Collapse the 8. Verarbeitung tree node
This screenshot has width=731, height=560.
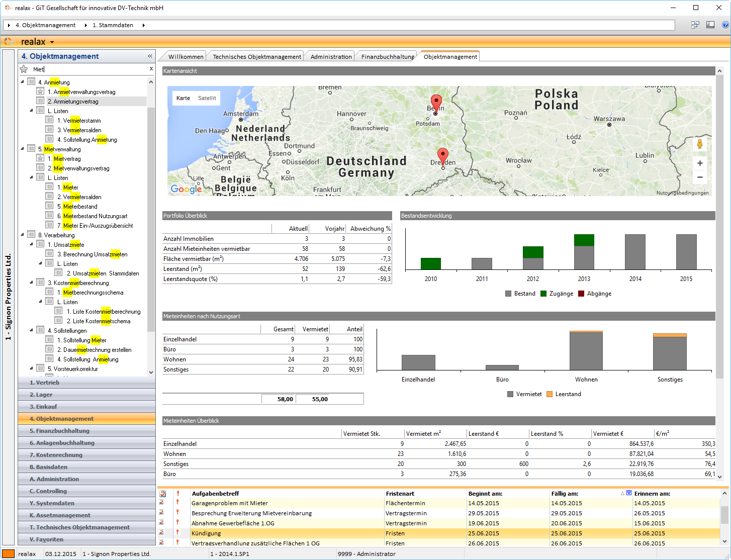click(22, 235)
